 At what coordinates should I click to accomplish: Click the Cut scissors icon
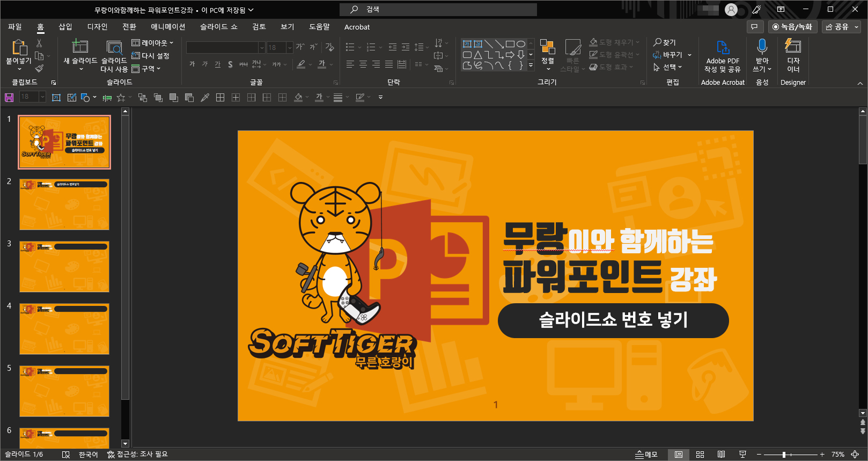[x=39, y=43]
